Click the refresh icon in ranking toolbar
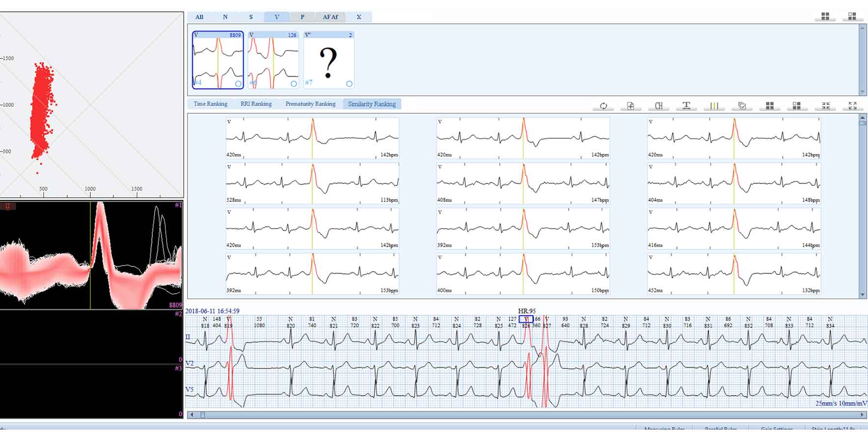The image size is (868, 439). pyautogui.click(x=603, y=106)
